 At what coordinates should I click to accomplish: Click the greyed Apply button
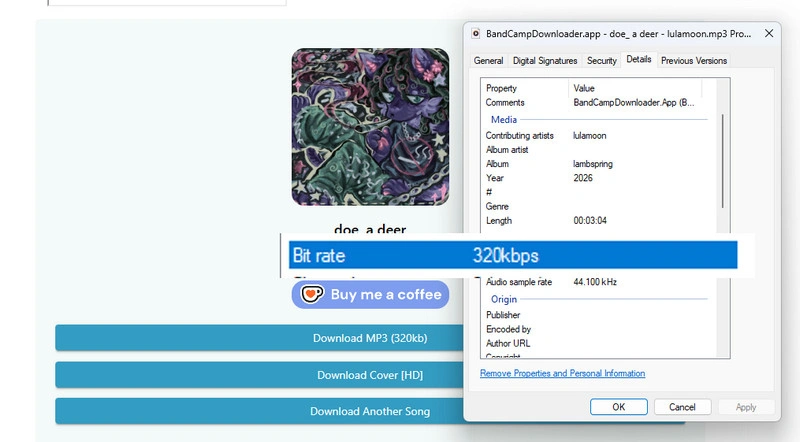coord(746,407)
